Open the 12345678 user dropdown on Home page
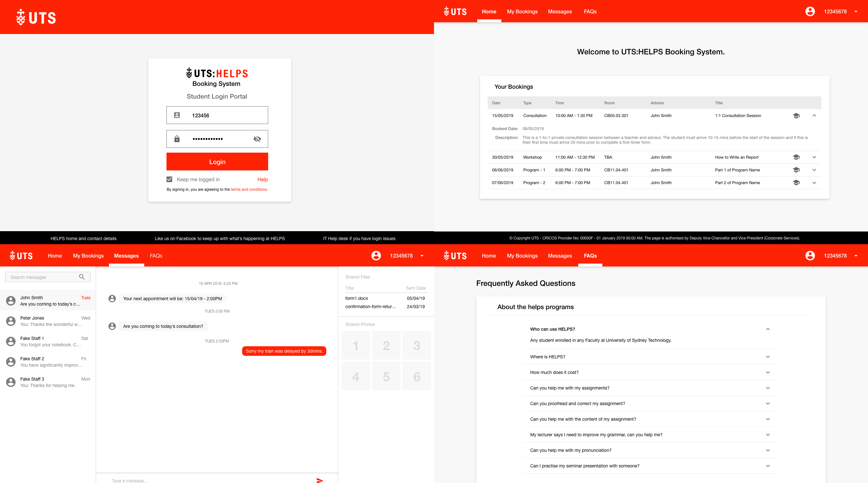868x483 pixels. point(841,11)
